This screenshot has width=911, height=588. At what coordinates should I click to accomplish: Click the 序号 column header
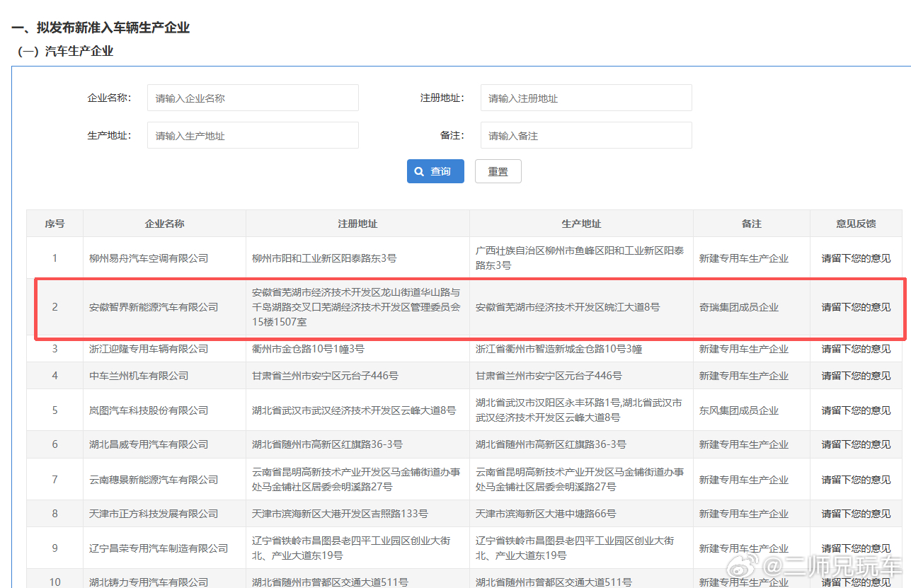55,224
